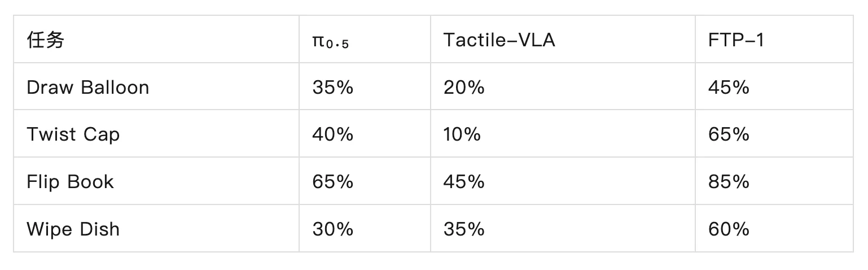Select the 60% FTP-1 cell
This screenshot has width=868, height=270.
coord(774,229)
